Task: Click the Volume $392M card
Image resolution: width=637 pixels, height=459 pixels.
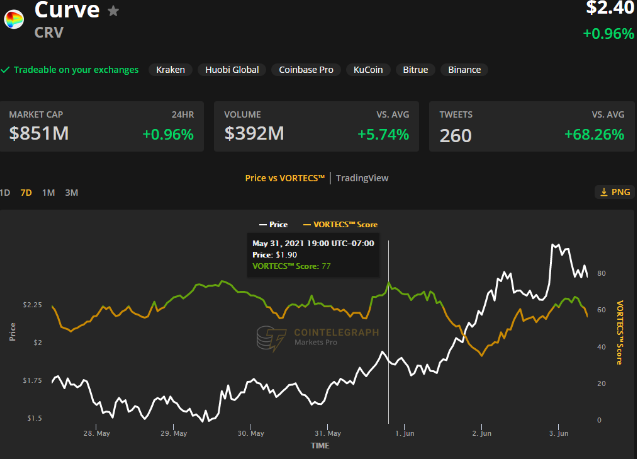Action: click(316, 126)
